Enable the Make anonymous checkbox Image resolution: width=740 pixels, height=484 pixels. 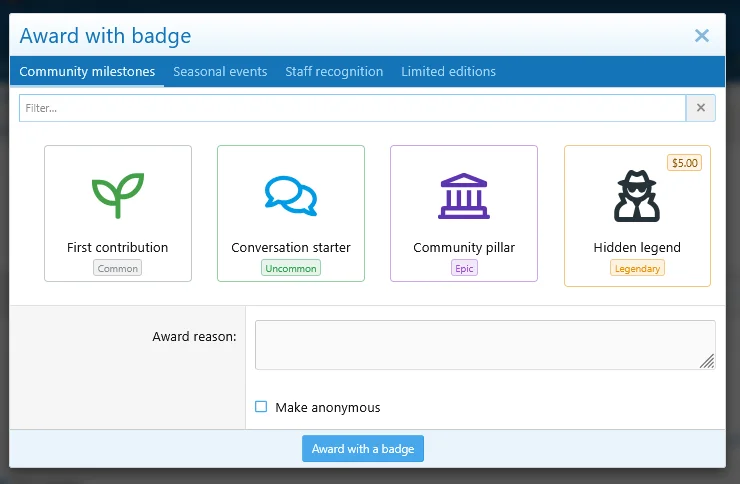point(261,407)
